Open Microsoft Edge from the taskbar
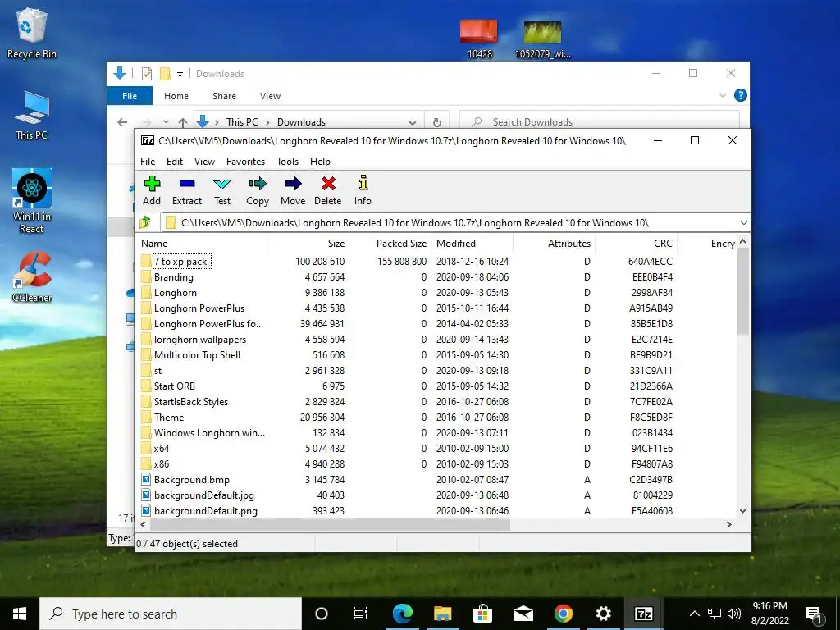This screenshot has width=840, height=630. point(403,614)
